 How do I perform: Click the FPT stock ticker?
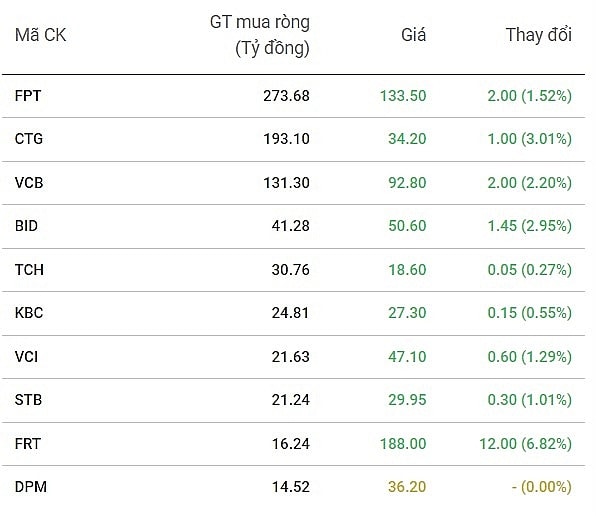click(x=28, y=96)
